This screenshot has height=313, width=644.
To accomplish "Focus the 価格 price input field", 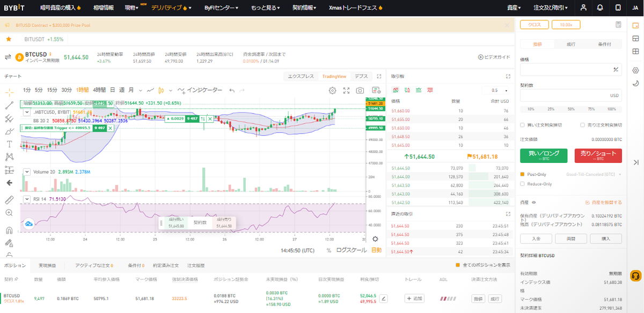I will [x=570, y=69].
